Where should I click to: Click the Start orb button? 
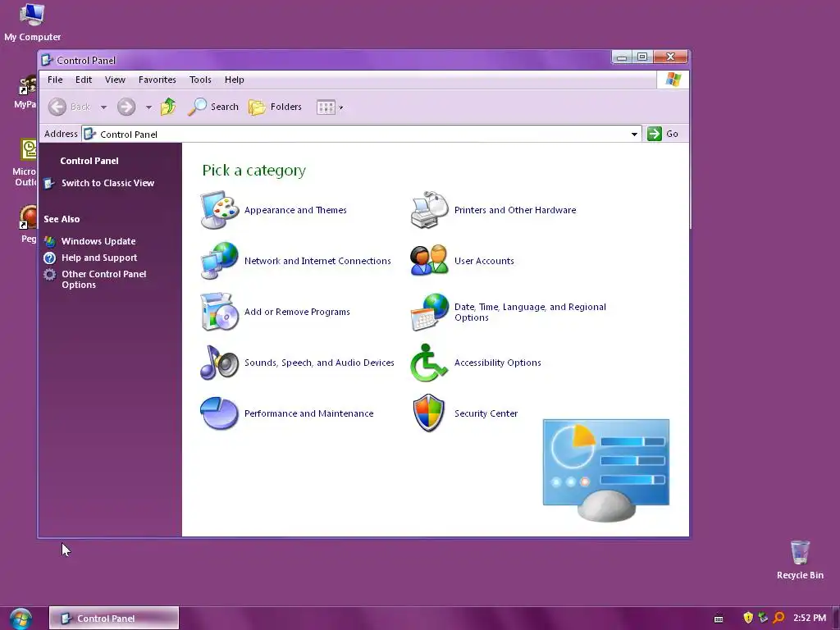pos(21,619)
